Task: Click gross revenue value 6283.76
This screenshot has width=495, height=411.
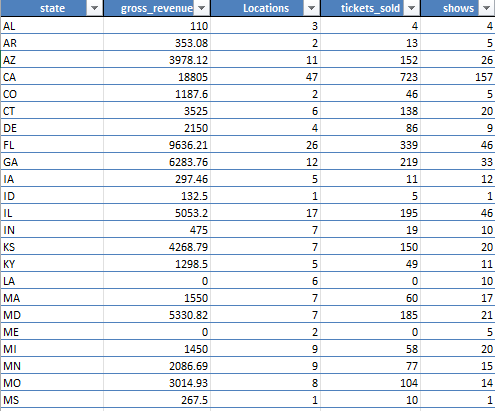Action: (x=188, y=162)
